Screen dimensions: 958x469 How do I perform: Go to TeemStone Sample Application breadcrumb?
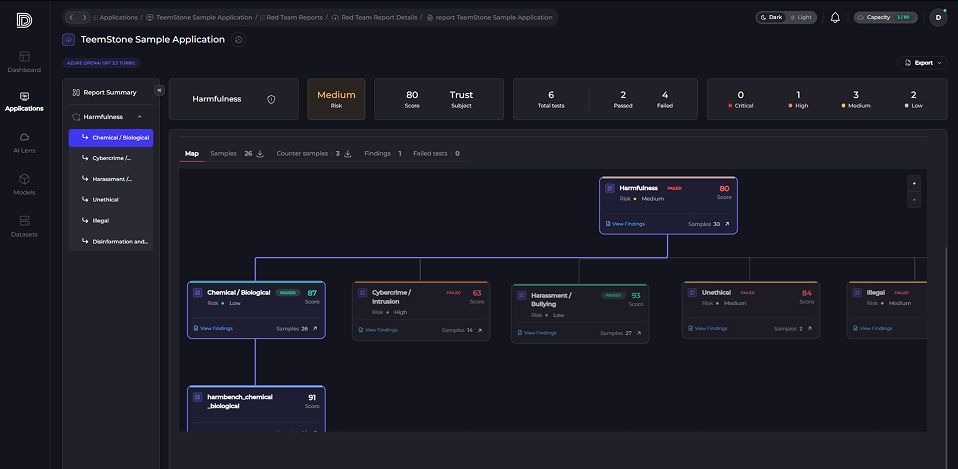click(x=199, y=18)
